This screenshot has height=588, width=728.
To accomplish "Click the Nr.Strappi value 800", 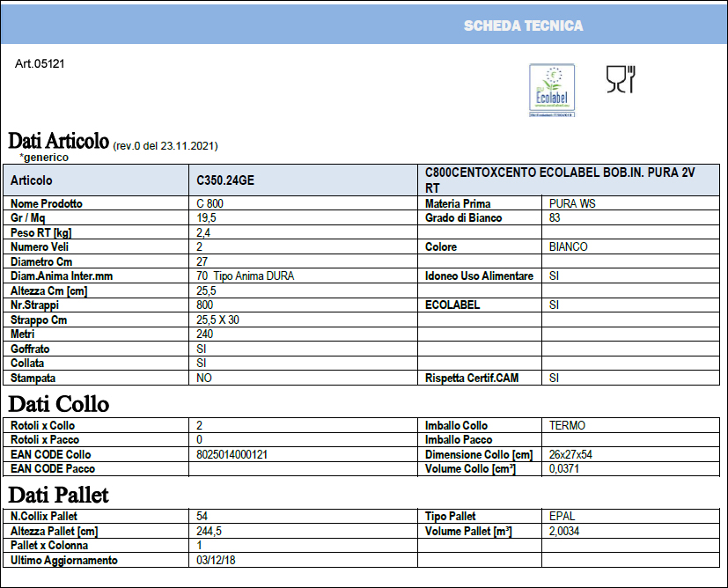I will pos(205,305).
